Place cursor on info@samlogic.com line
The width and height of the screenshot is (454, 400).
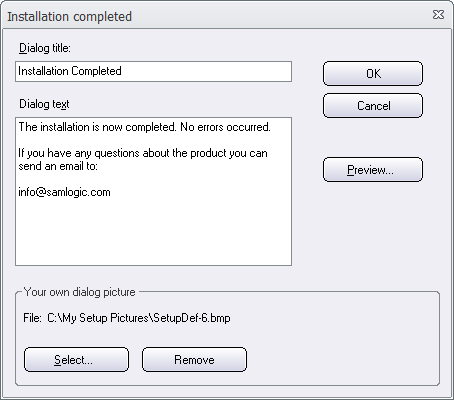[64, 192]
